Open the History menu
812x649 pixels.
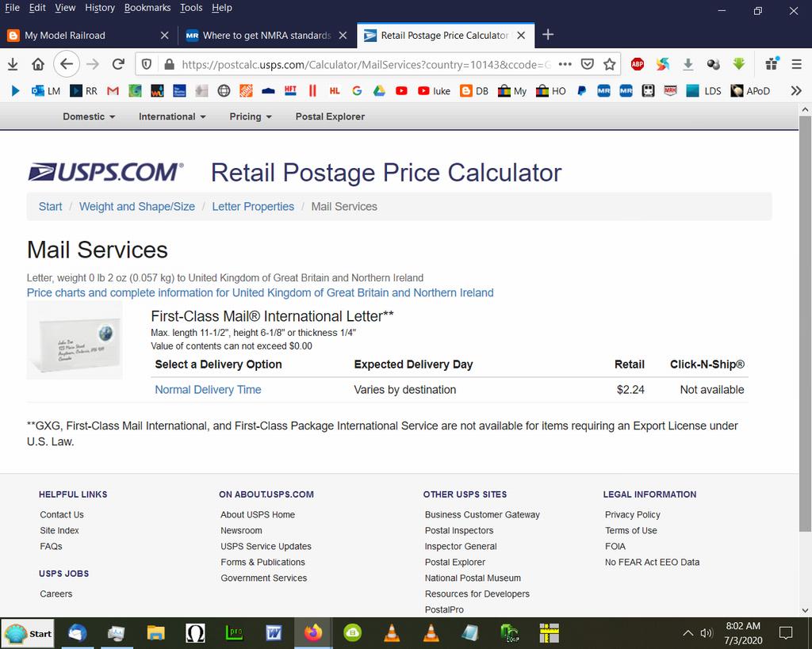100,8
